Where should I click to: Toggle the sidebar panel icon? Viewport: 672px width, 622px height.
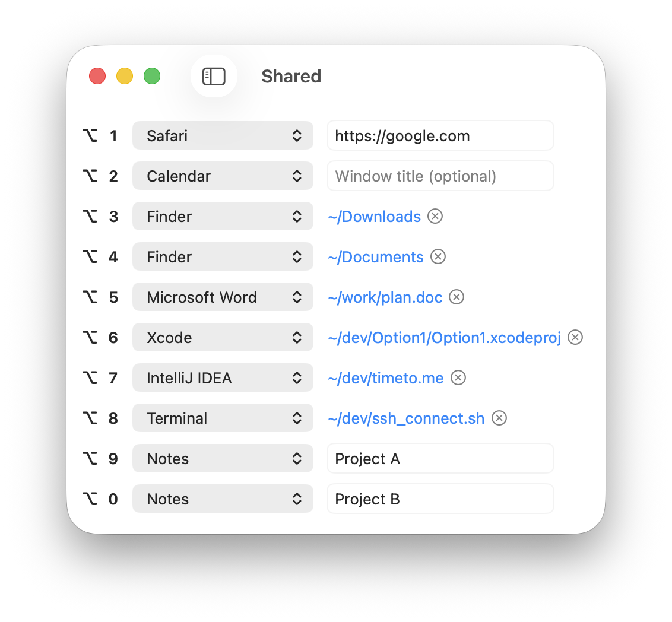point(214,77)
